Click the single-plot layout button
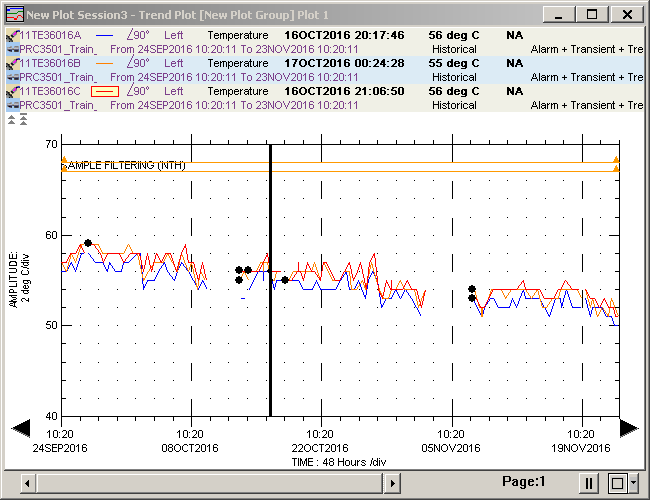Screen dimensions: 650x500 point(616,483)
